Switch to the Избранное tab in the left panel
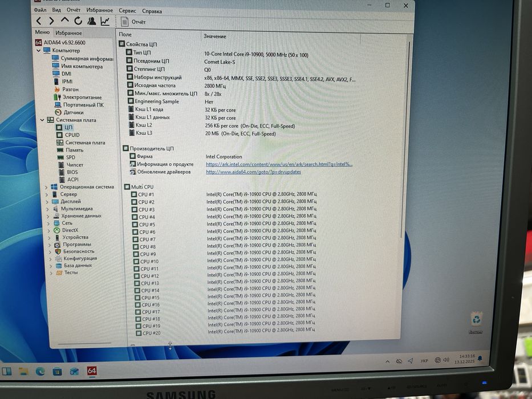Screen dimensions: 532x399 coord(69,33)
